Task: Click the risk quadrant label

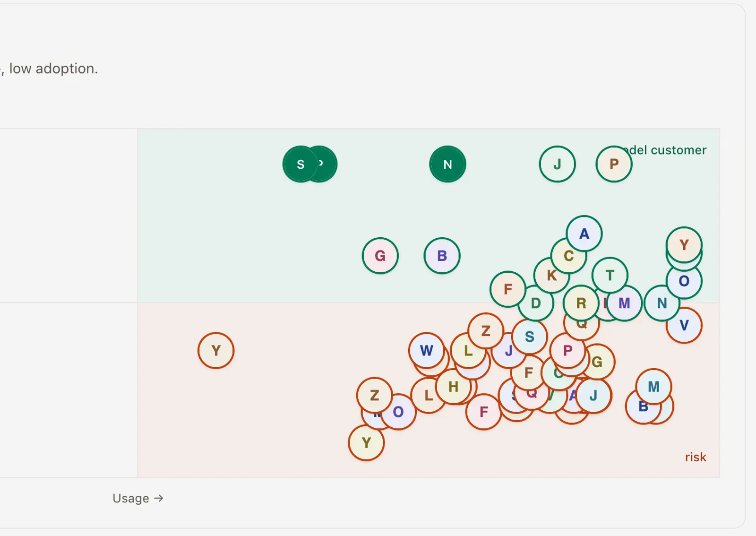Action: click(x=696, y=457)
